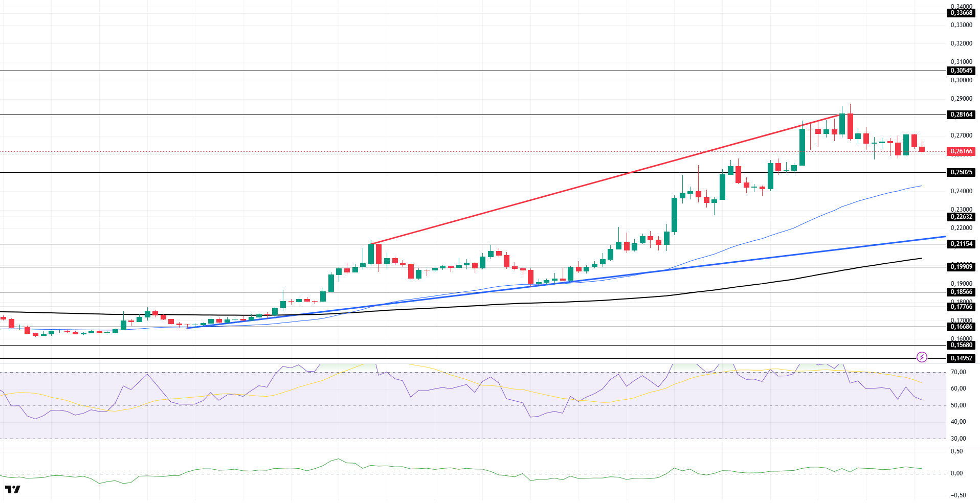This screenshot has height=504, width=980.
Task: Select the 0,30545 price level label
Action: pos(962,71)
